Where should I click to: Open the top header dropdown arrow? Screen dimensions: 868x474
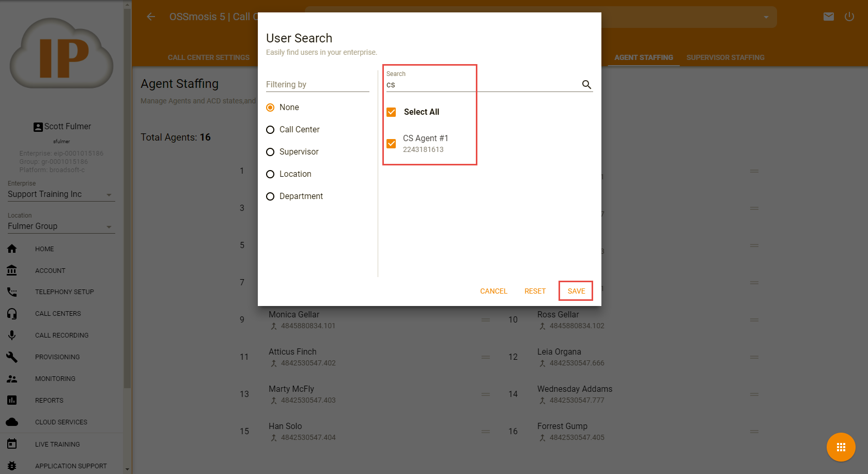pos(766,17)
